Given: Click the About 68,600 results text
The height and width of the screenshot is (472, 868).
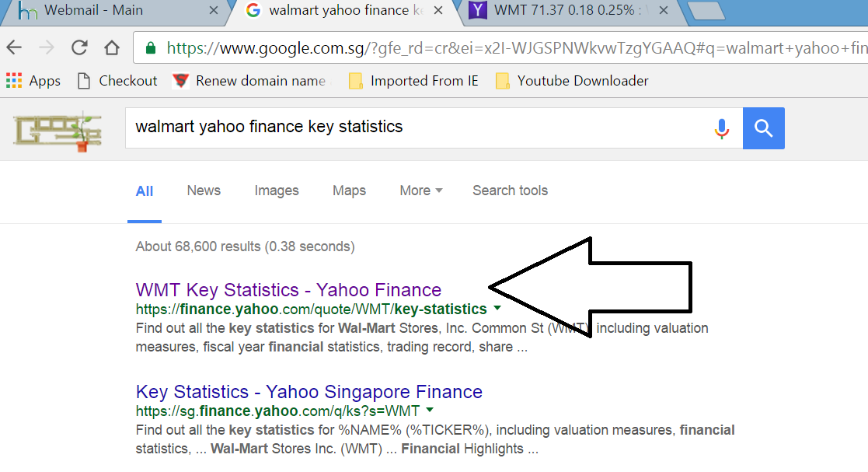Looking at the screenshot, I should click(x=246, y=246).
